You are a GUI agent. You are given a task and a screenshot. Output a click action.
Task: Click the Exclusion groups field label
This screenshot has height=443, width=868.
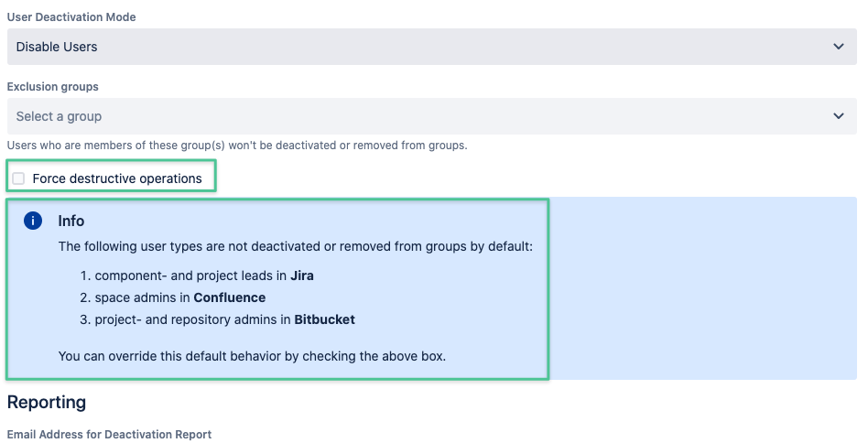pos(52,87)
